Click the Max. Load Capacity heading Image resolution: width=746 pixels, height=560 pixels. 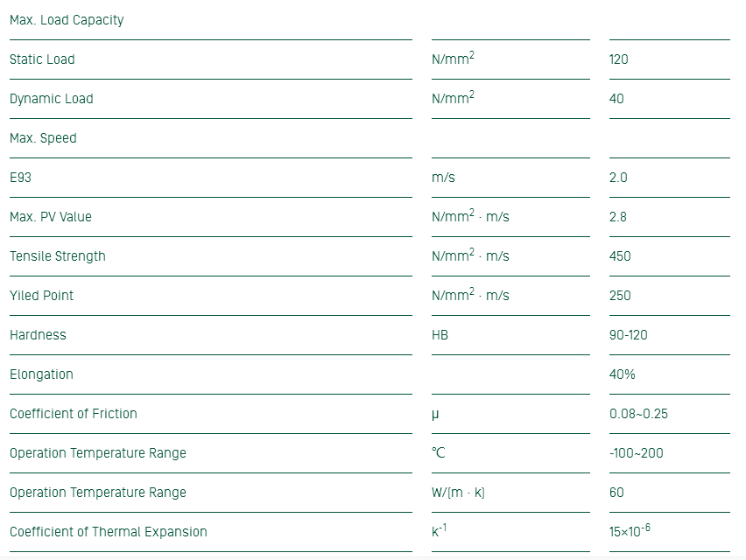(67, 20)
